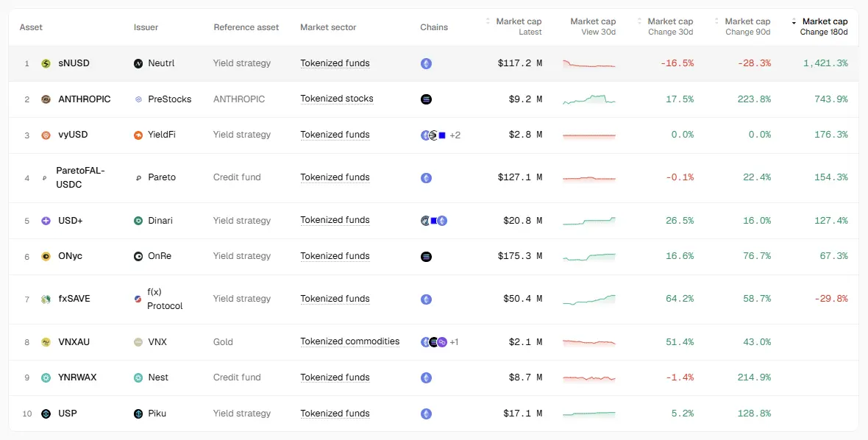Click the sNUSD asset token icon

46,64
